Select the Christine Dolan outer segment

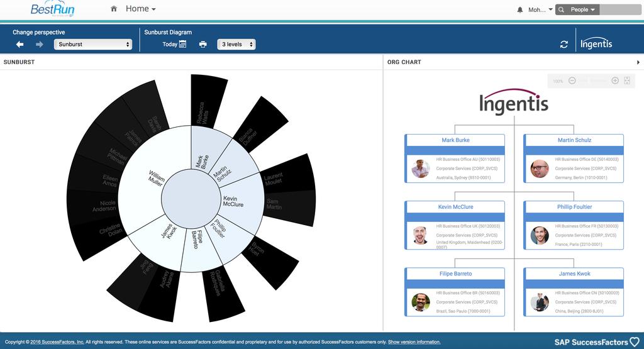click(99, 238)
